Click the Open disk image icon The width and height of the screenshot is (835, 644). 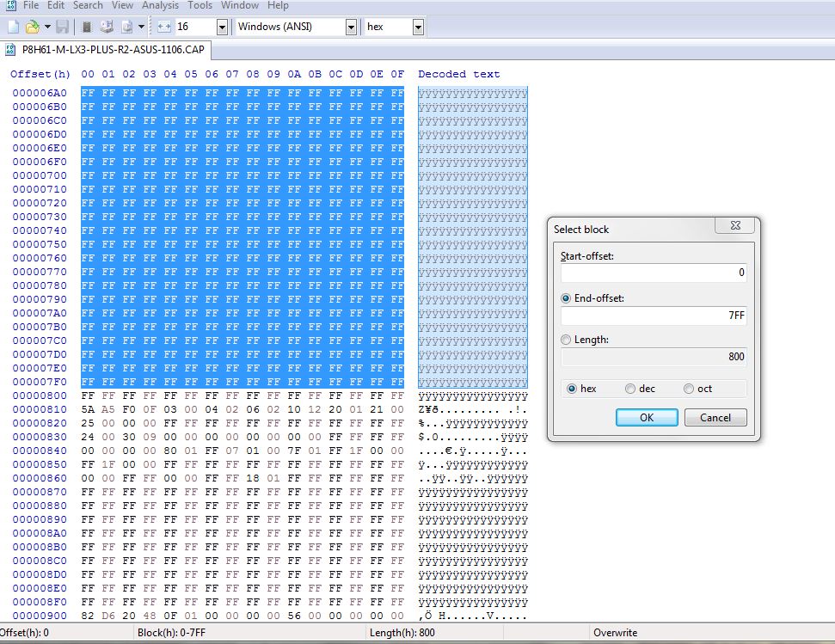click(126, 27)
